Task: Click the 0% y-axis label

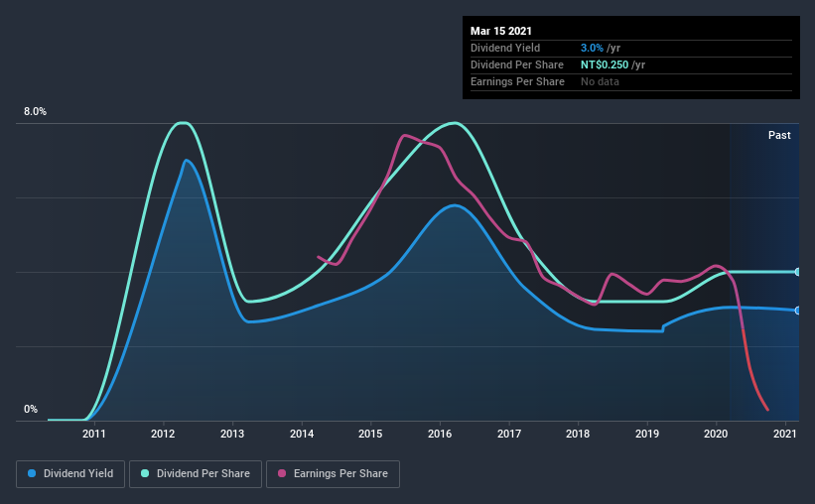Action: tap(31, 410)
